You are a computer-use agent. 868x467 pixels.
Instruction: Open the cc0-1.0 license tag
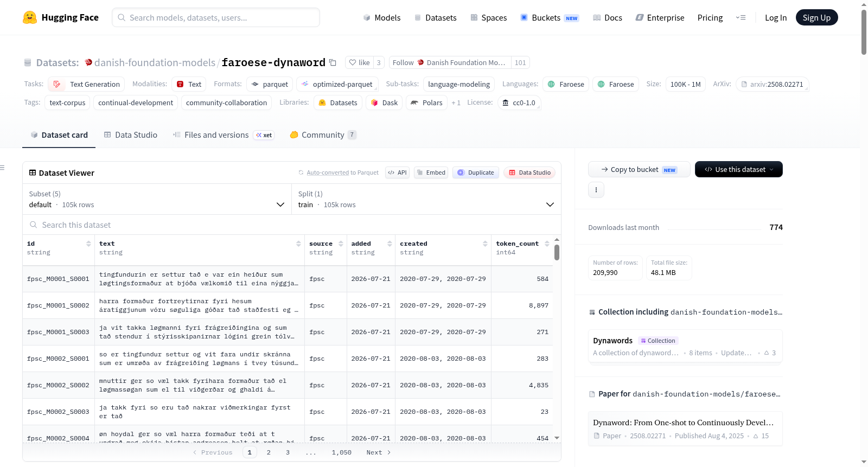519,103
